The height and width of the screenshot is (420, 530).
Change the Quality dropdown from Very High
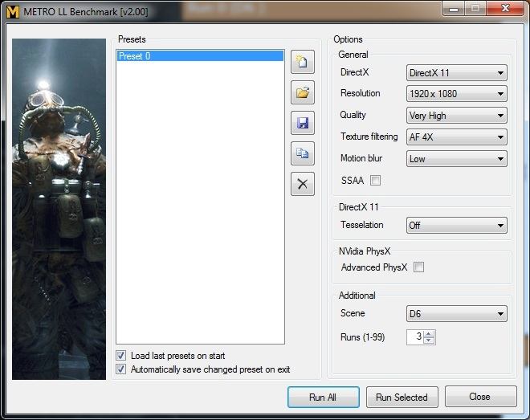tap(457, 116)
